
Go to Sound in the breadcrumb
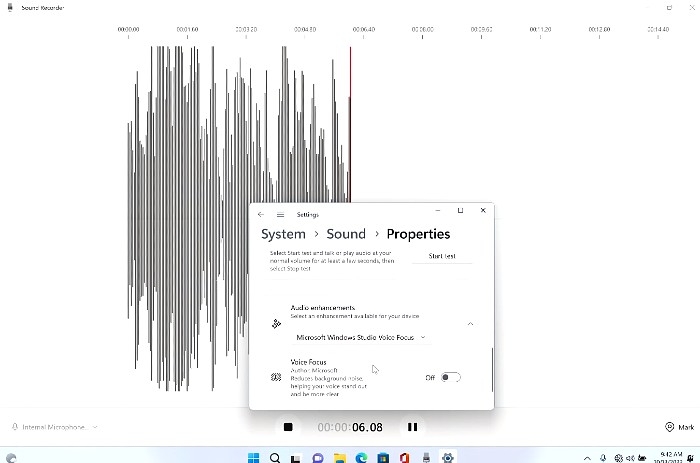346,234
